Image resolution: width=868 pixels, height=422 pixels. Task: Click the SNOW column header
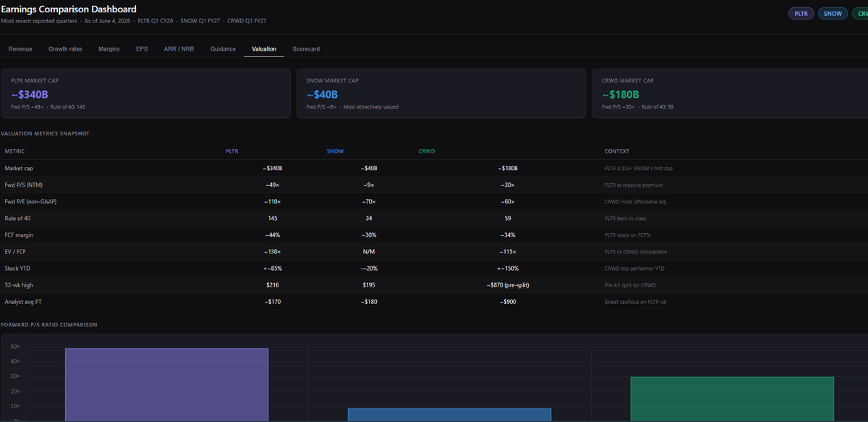[x=335, y=151]
